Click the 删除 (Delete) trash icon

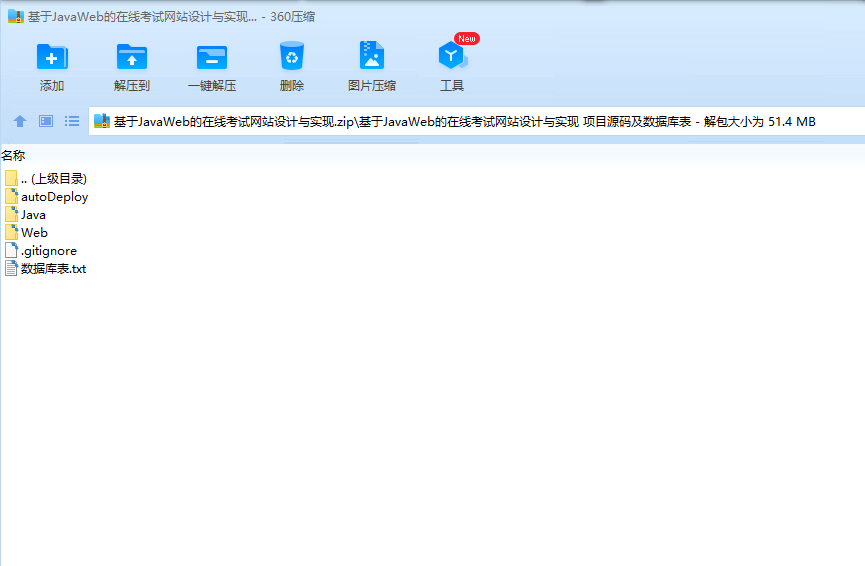[x=292, y=56]
